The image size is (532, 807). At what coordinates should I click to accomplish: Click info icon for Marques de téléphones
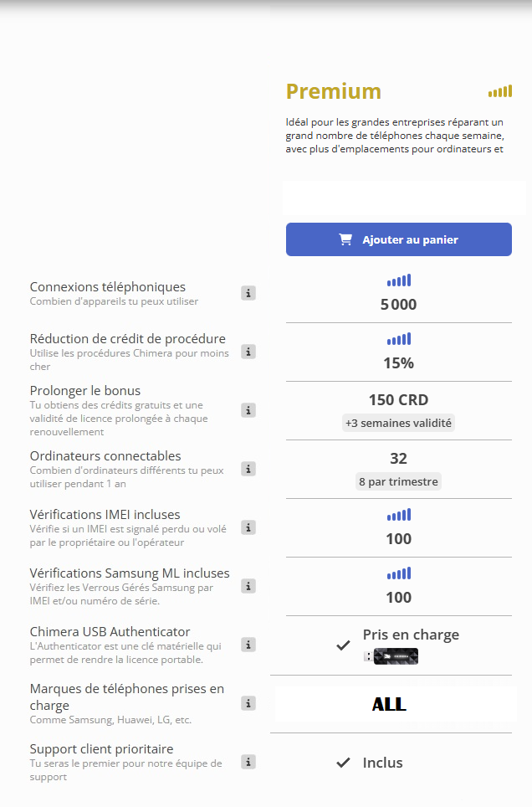click(x=248, y=703)
